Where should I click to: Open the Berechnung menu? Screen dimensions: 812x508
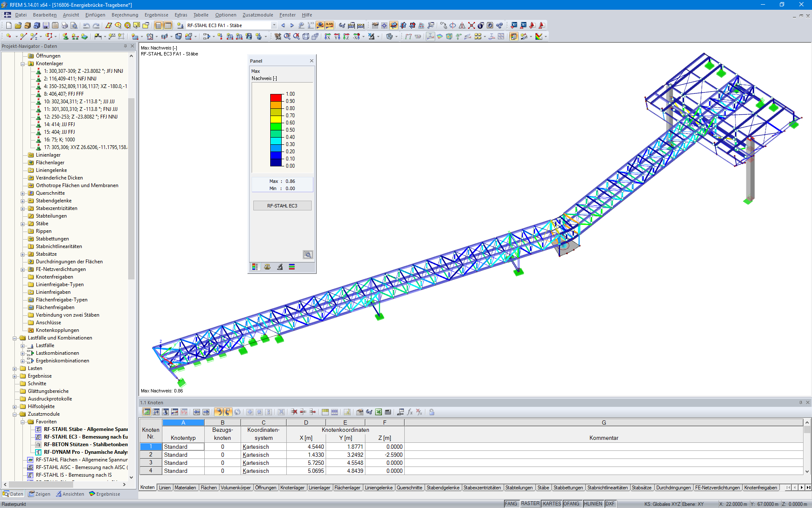click(124, 15)
